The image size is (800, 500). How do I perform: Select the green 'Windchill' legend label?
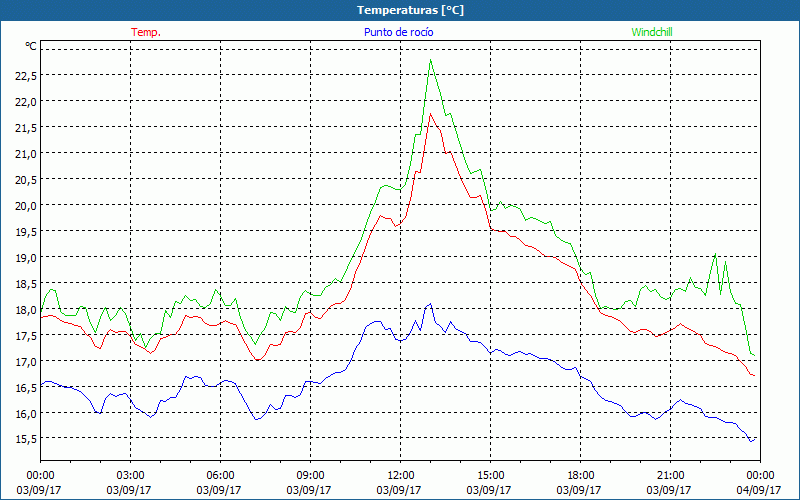[652, 32]
